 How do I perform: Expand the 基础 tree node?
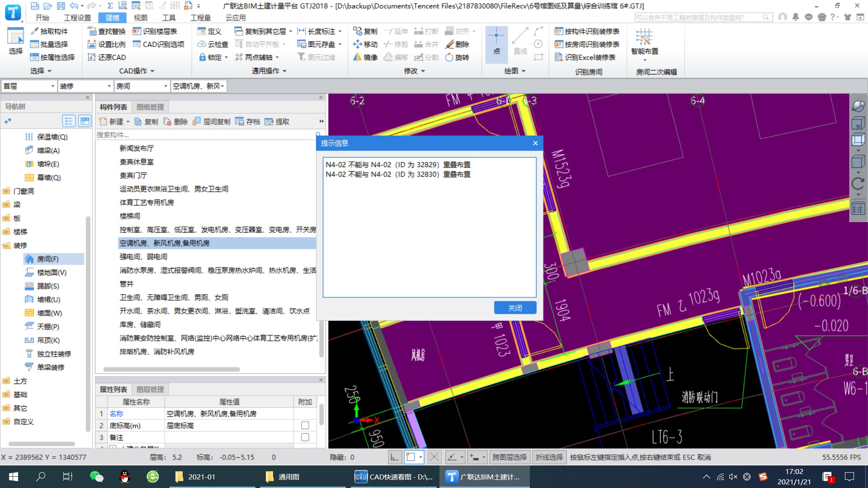tap(6, 394)
